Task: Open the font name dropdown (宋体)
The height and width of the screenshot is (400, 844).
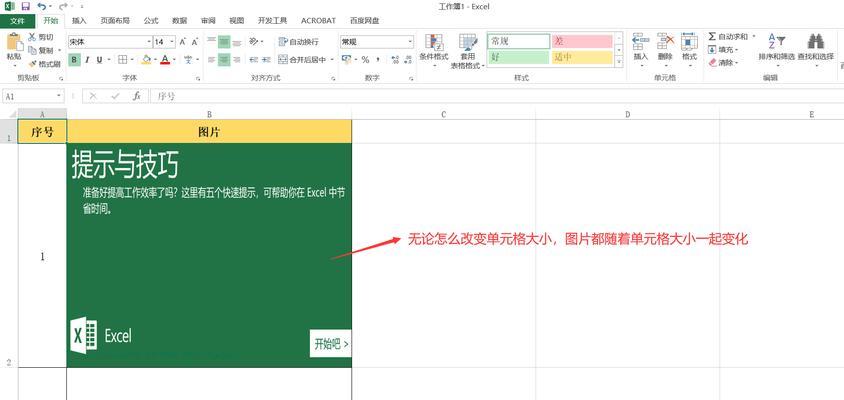Action: coord(149,41)
